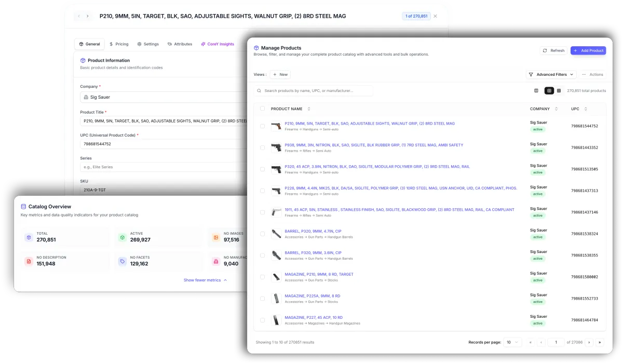
Task: Open MAGAZINE P225A 9MM 8 RD link
Action: [x=313, y=296]
